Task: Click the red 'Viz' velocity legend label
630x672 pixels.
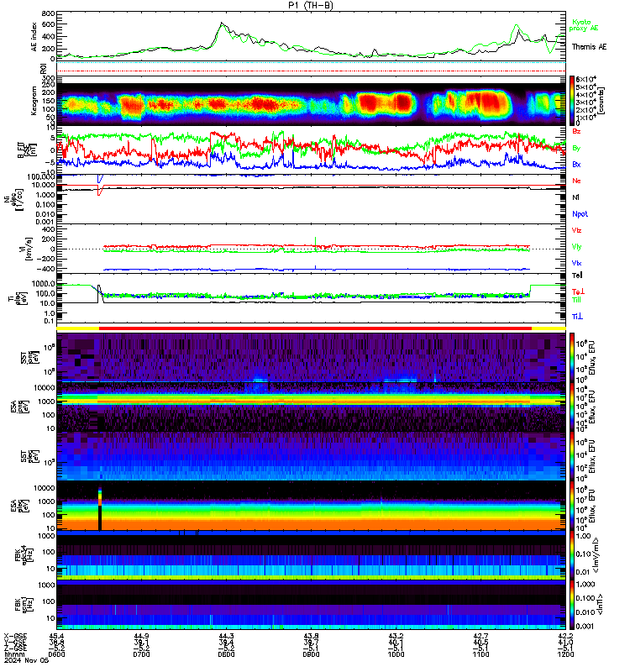Action: pyautogui.click(x=576, y=230)
